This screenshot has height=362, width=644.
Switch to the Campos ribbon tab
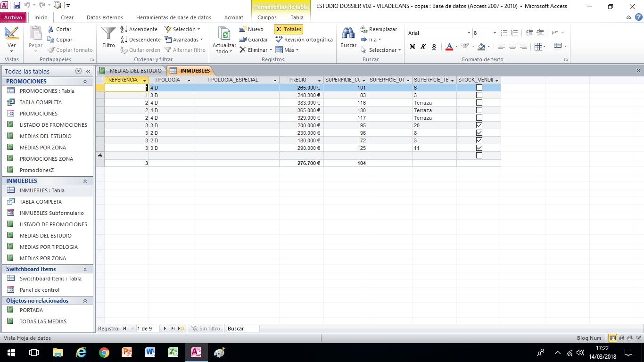[x=267, y=17]
